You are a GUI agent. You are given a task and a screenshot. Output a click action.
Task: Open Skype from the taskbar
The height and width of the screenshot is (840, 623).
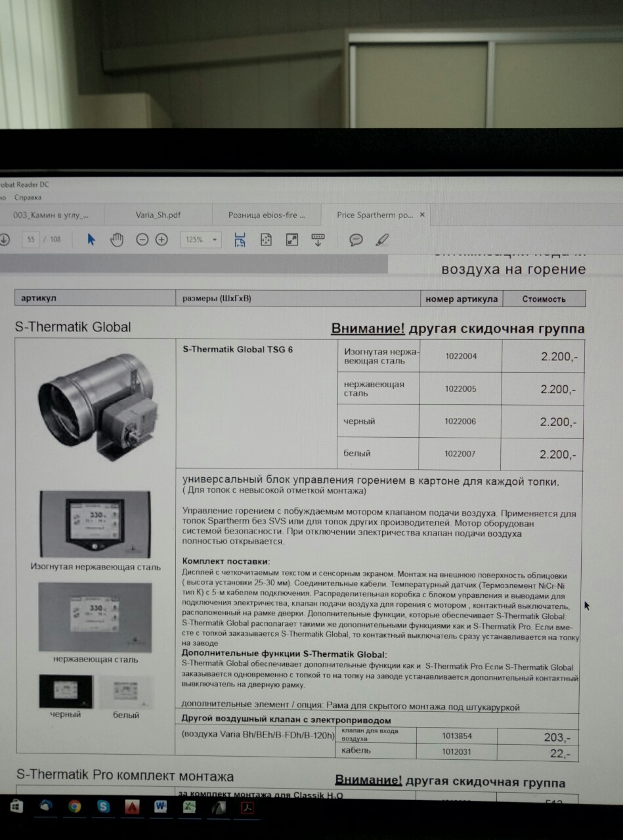(103, 807)
